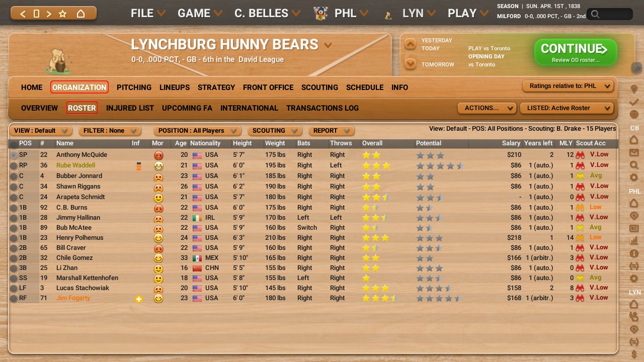Open the STRATEGY tab

pos(216,87)
